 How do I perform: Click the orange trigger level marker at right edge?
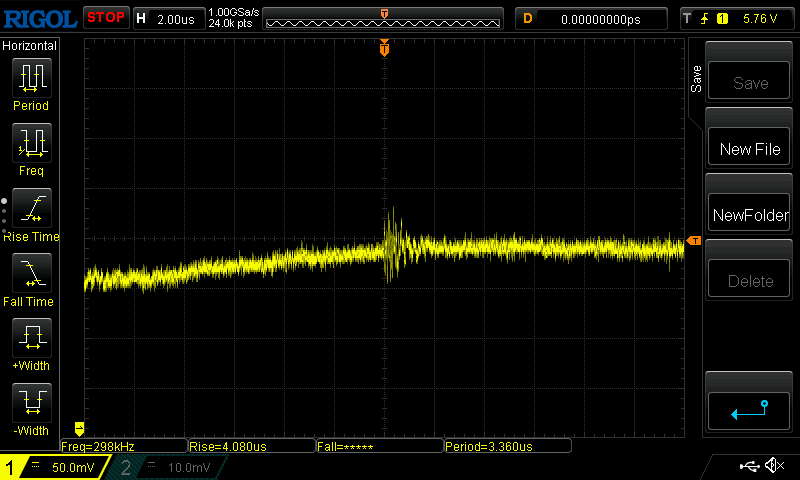tap(694, 241)
